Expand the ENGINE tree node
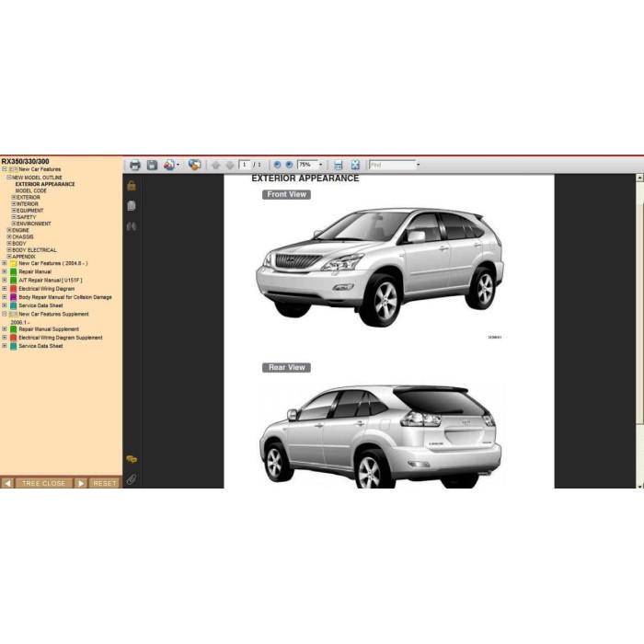Screen dimensions: 644x644 coord(9,230)
